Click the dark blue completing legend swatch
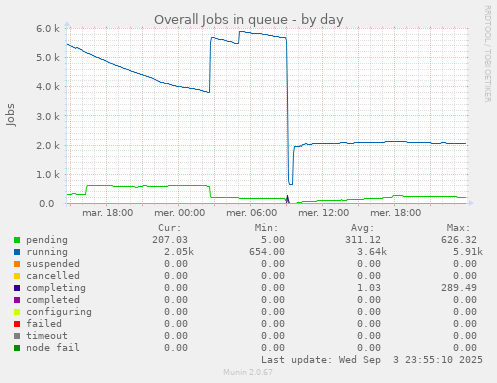Image resolution: width=497 pixels, height=383 pixels. pos(17,288)
